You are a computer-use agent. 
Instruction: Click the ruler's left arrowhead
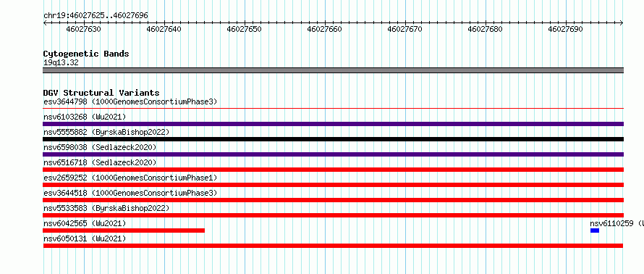tap(45, 23)
